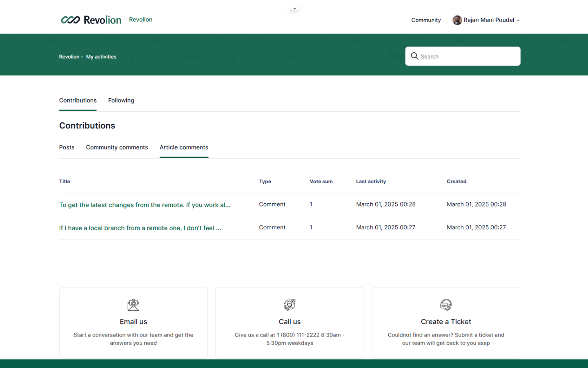Click the Create a Ticket icon
Viewport: 588px width, 368px height.
click(x=445, y=305)
